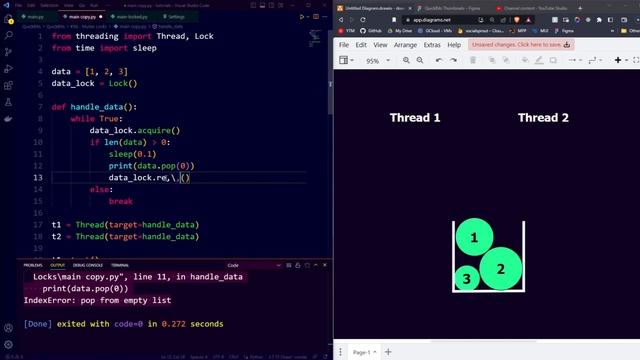Open VS Code Run and Debug icon
The width and height of the screenshot is (640, 360).
(8, 69)
